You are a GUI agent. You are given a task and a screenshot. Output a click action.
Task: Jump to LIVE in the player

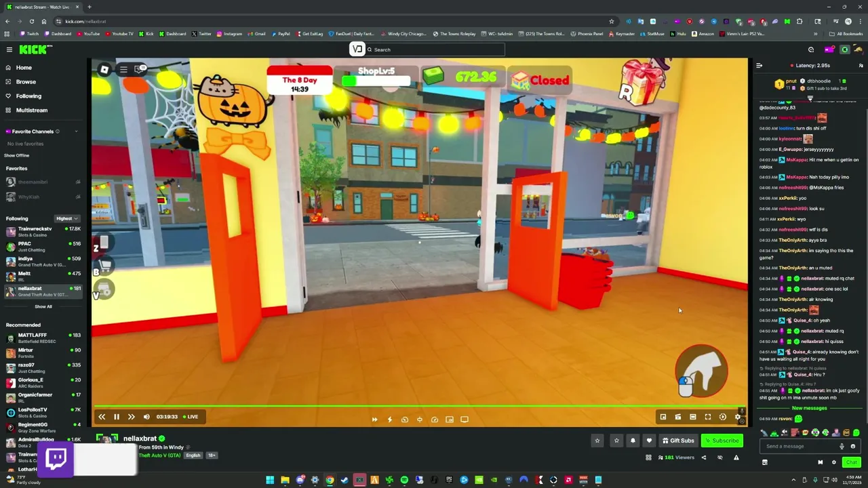pyautogui.click(x=191, y=417)
